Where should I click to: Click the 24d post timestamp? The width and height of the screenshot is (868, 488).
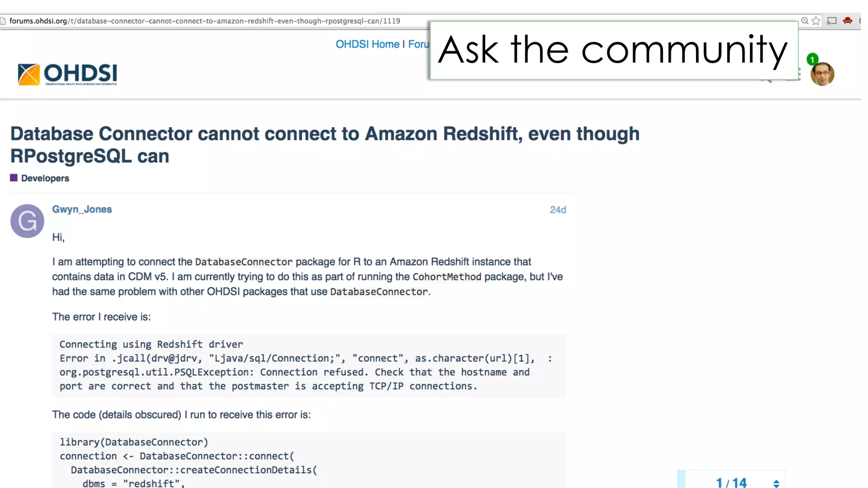click(x=558, y=210)
